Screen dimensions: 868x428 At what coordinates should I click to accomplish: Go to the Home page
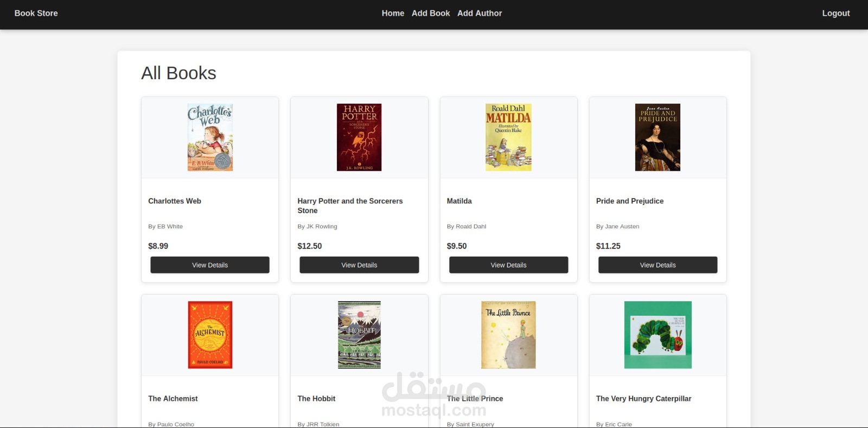click(x=393, y=13)
